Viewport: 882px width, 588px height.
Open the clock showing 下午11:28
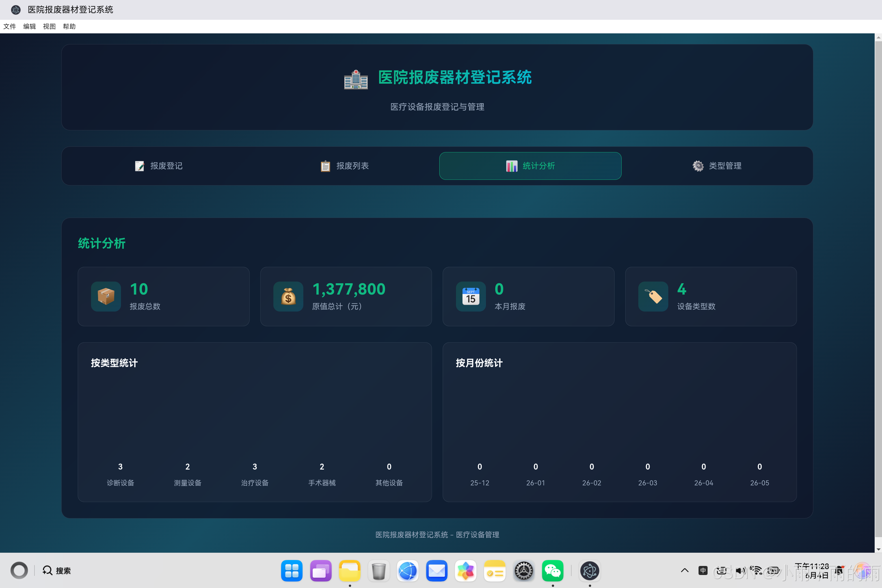click(812, 570)
